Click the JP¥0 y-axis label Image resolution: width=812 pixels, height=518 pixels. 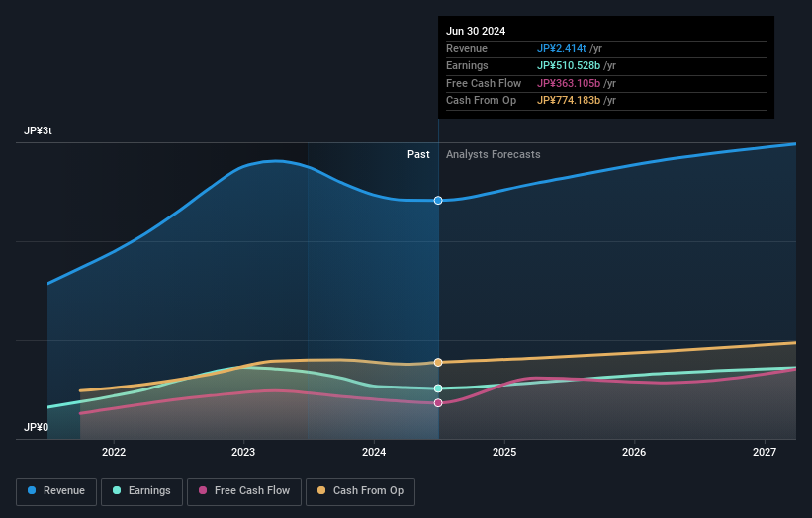click(x=37, y=427)
